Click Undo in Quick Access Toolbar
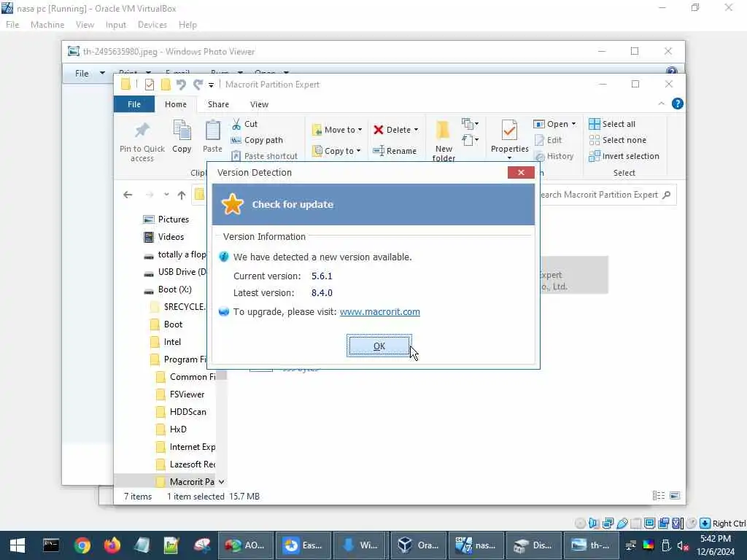The width and height of the screenshot is (747, 560). click(x=181, y=85)
